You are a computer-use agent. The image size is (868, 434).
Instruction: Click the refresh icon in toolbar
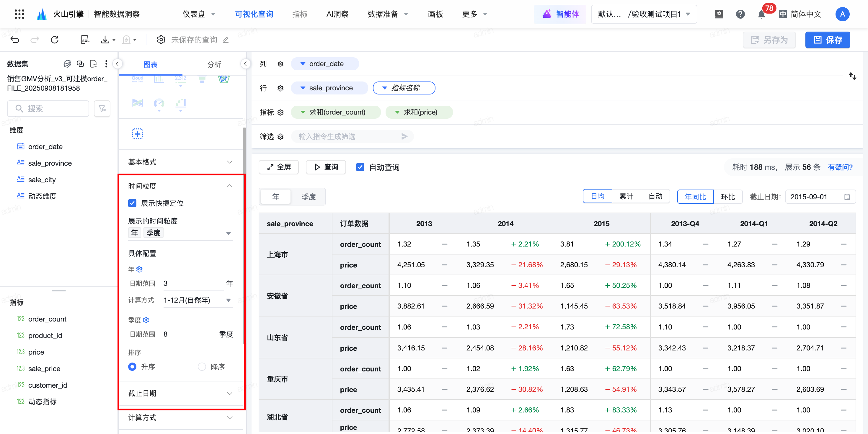[x=55, y=40]
